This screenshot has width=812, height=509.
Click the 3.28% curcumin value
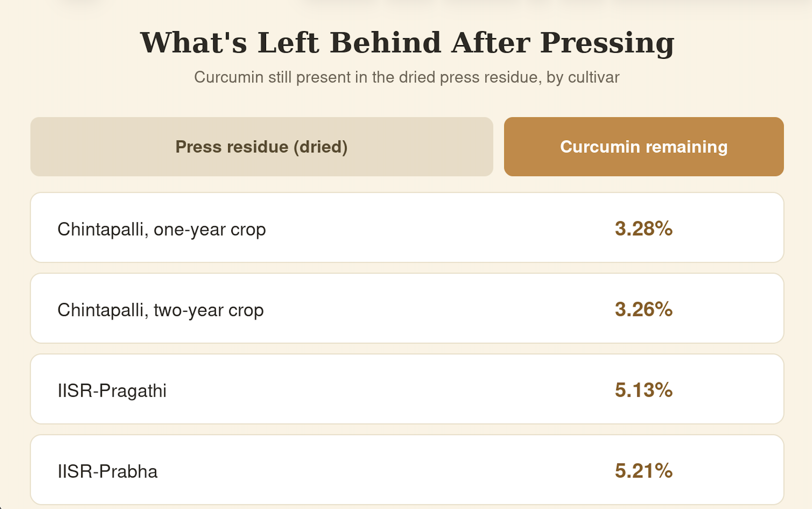(x=644, y=229)
